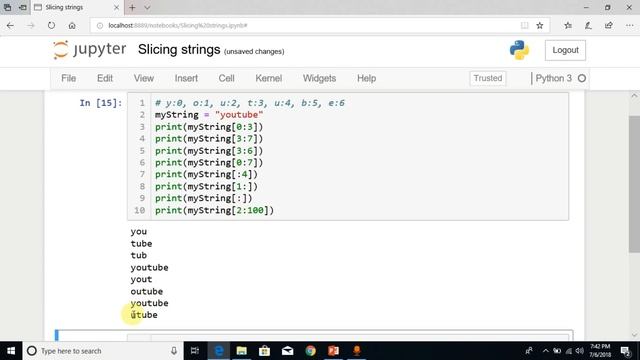Image resolution: width=640 pixels, height=360 pixels.
Task: Open the Windows Start menu
Action: pyautogui.click(x=11, y=351)
